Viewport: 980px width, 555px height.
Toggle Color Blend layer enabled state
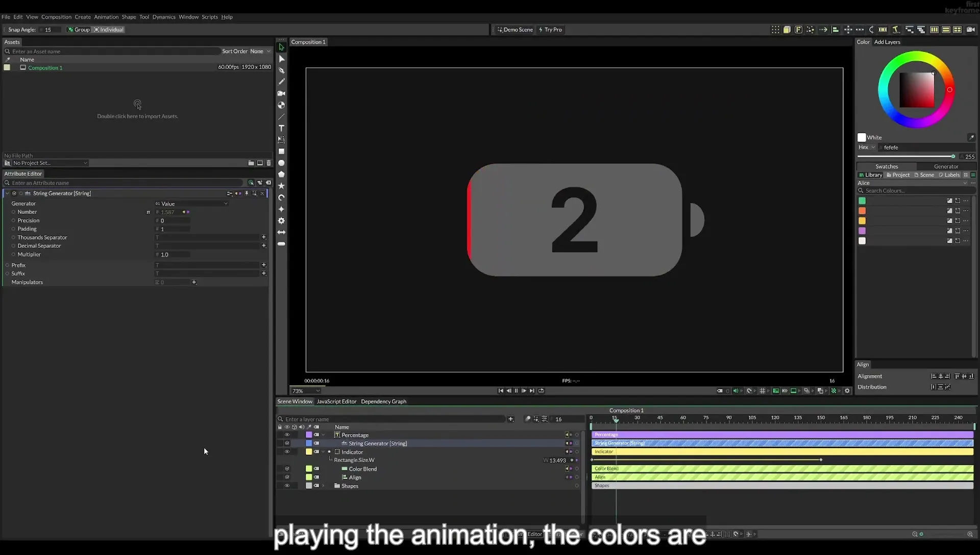(287, 469)
